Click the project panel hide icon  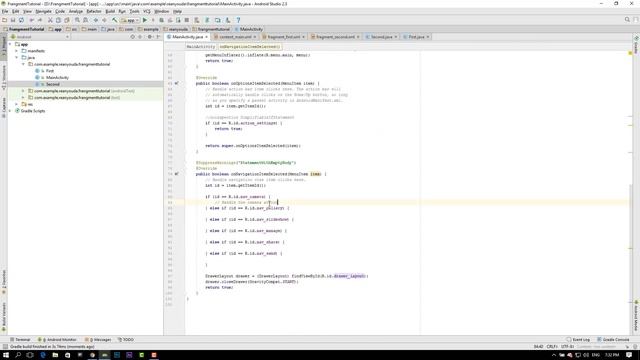coord(158,37)
